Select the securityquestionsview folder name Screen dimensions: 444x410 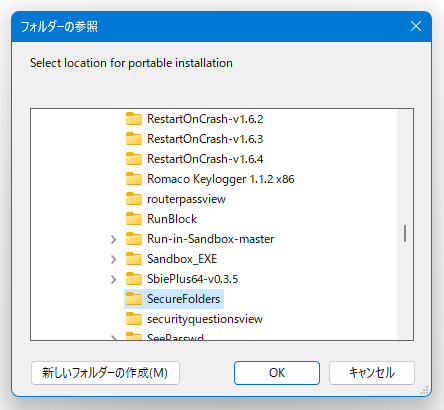tap(205, 319)
